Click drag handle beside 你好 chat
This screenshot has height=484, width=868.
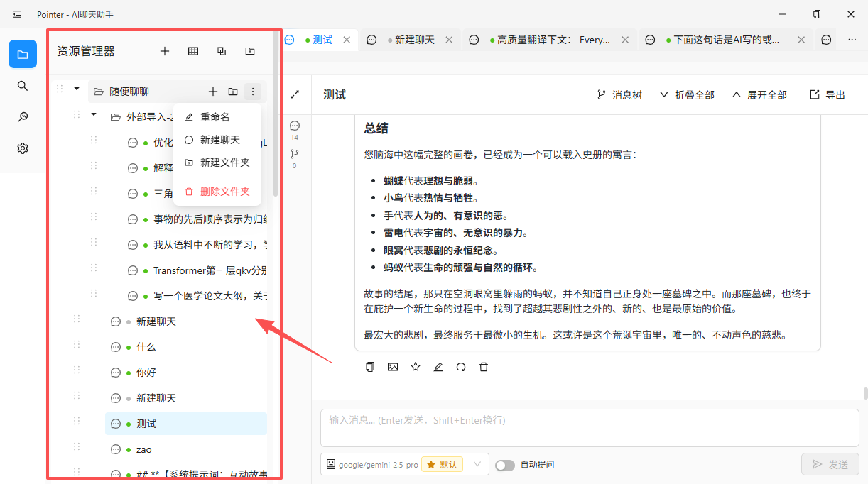pyautogui.click(x=77, y=370)
